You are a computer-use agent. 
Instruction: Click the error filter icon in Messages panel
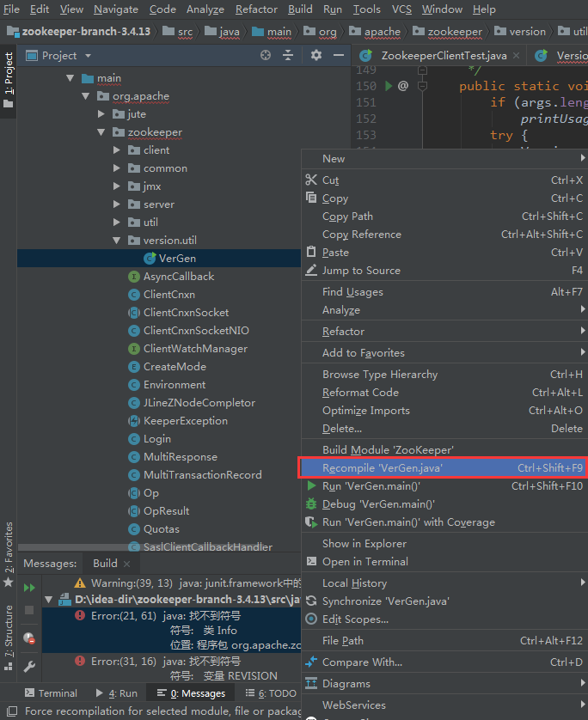point(29,638)
